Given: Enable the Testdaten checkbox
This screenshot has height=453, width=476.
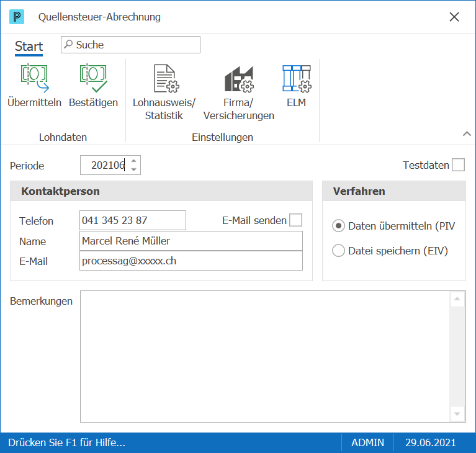Looking at the screenshot, I should (x=458, y=165).
